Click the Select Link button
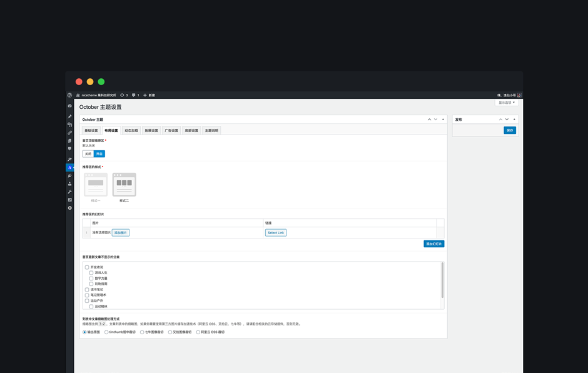The image size is (588, 373). pyautogui.click(x=276, y=233)
